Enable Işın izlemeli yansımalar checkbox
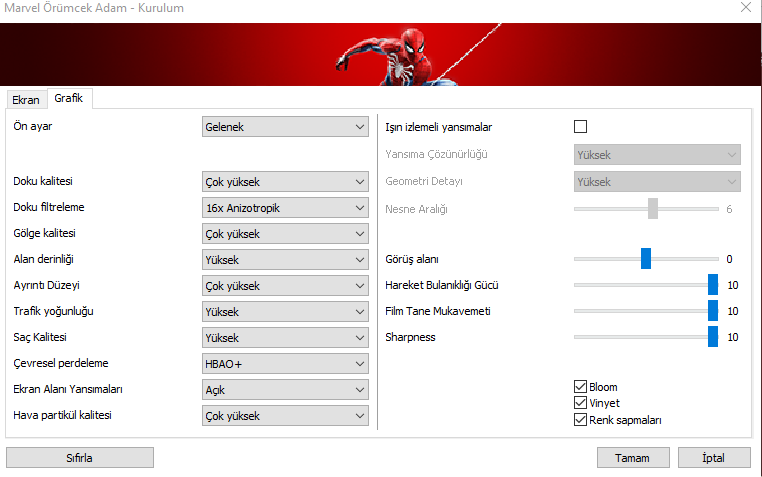The width and height of the screenshot is (762, 477). 580,126
